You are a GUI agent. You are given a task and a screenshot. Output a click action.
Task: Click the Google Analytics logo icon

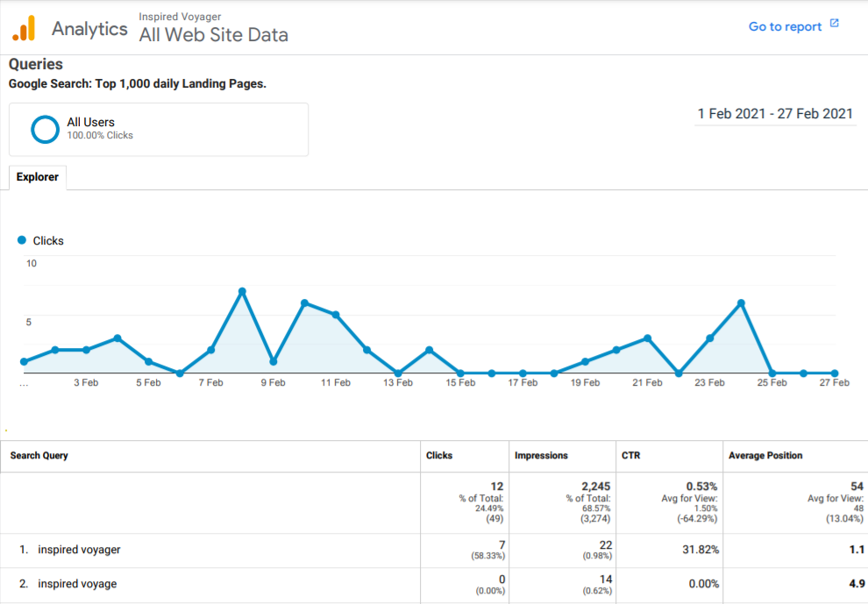(24, 28)
